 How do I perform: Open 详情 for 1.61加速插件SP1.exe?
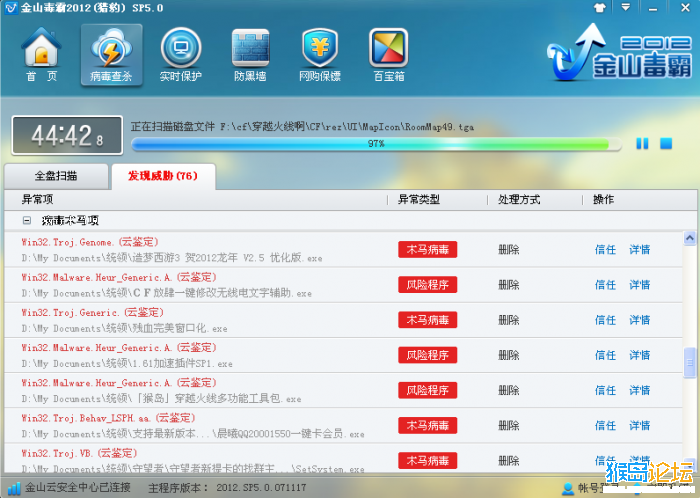(x=640, y=355)
